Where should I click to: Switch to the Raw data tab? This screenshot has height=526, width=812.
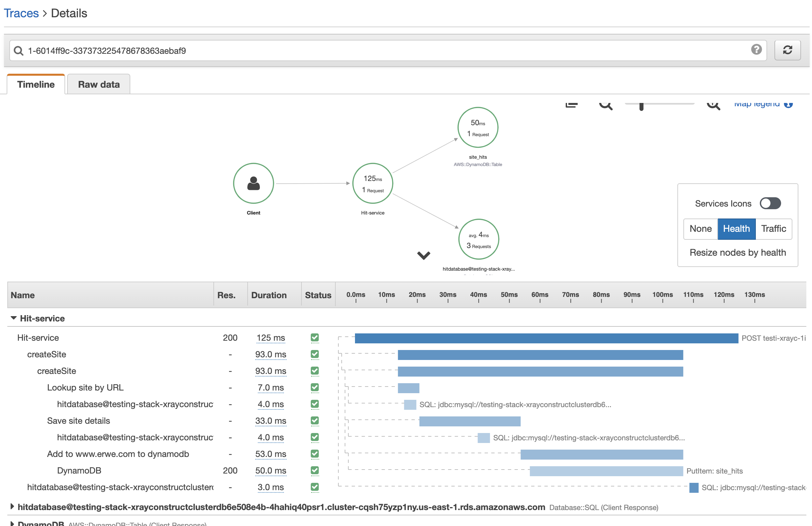[99, 84]
